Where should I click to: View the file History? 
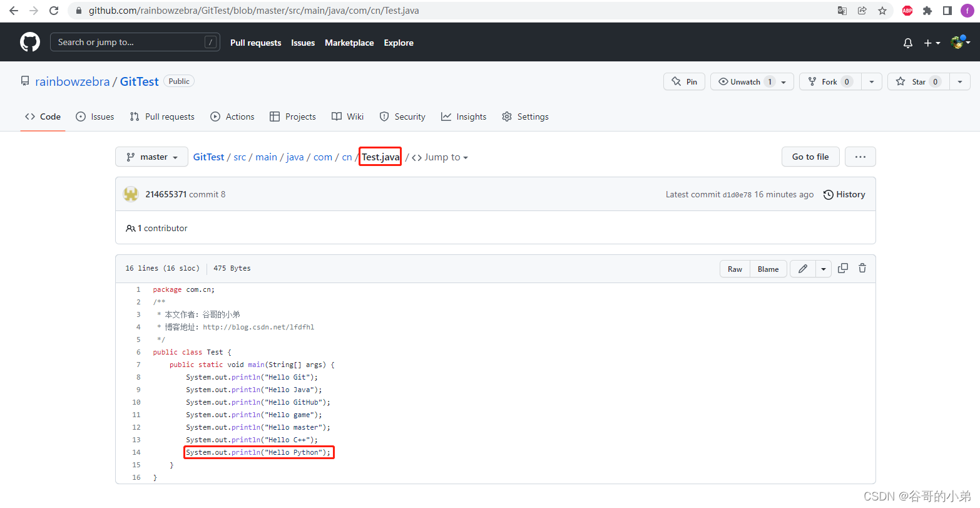click(x=844, y=194)
